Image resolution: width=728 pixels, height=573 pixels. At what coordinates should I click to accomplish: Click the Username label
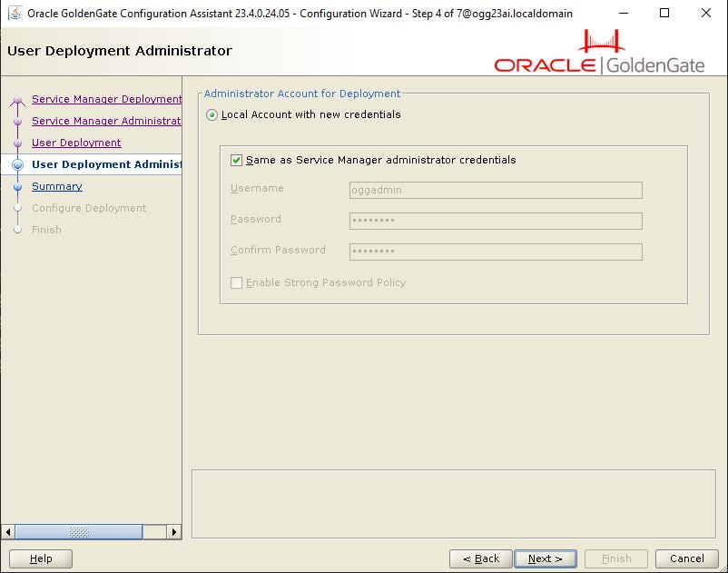(x=257, y=188)
